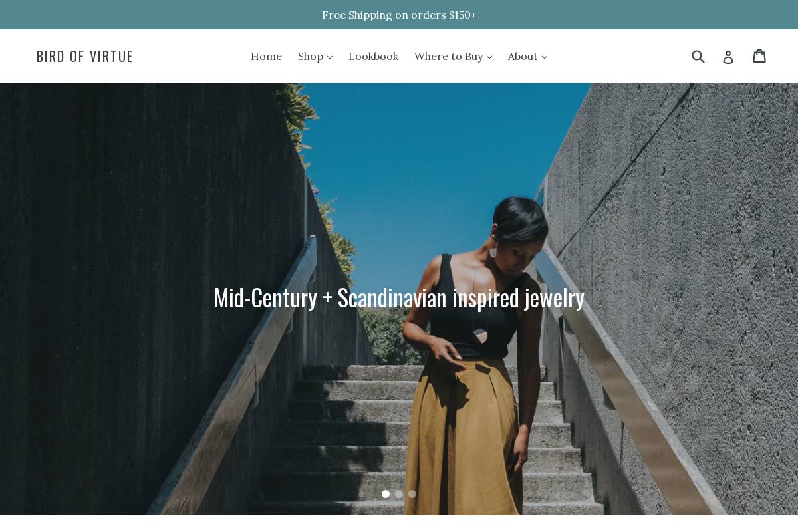Click the chevron arrow beside About

pos(545,57)
